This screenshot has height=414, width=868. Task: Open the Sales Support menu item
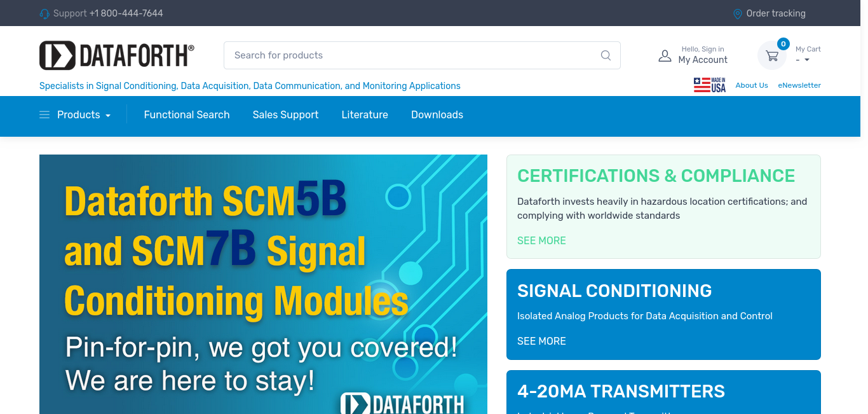pyautogui.click(x=285, y=114)
